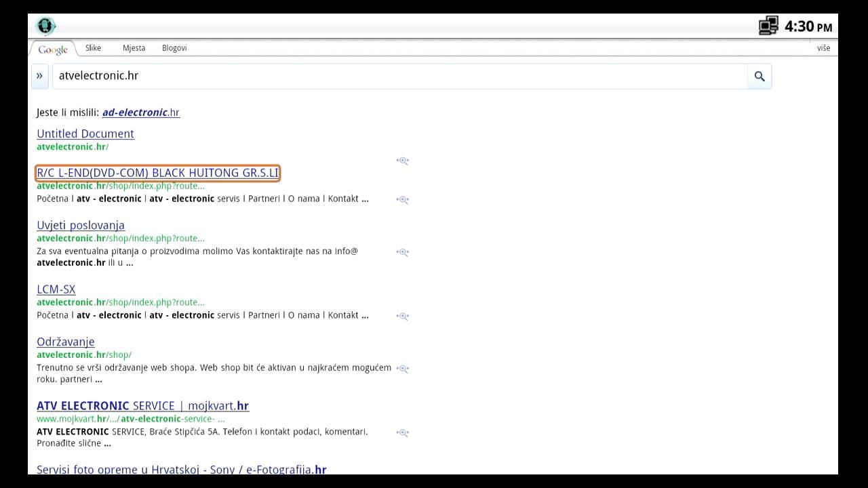Screen dimensions: 868x488
Task: Open R/C L-END(DVD-COM) BLACK HUITONG result
Action: point(157,173)
